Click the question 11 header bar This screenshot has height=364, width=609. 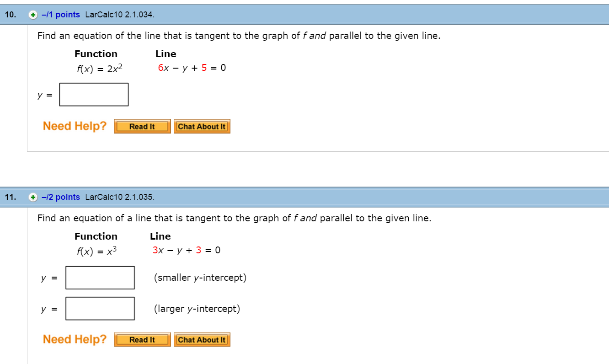pos(366,197)
